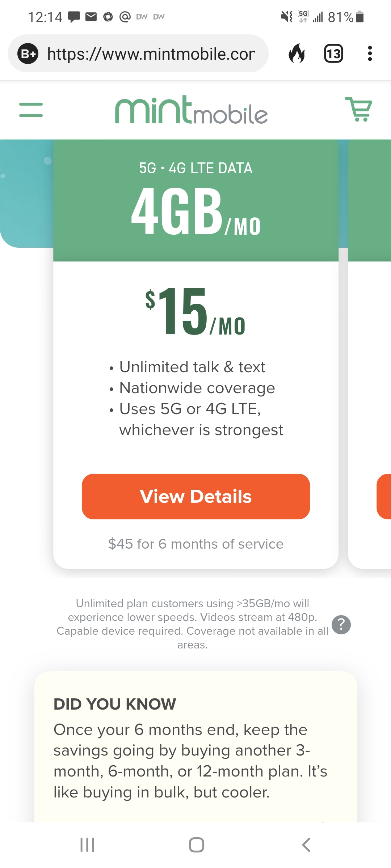Open the shopping cart
The width and height of the screenshot is (391, 868).
coord(358,109)
